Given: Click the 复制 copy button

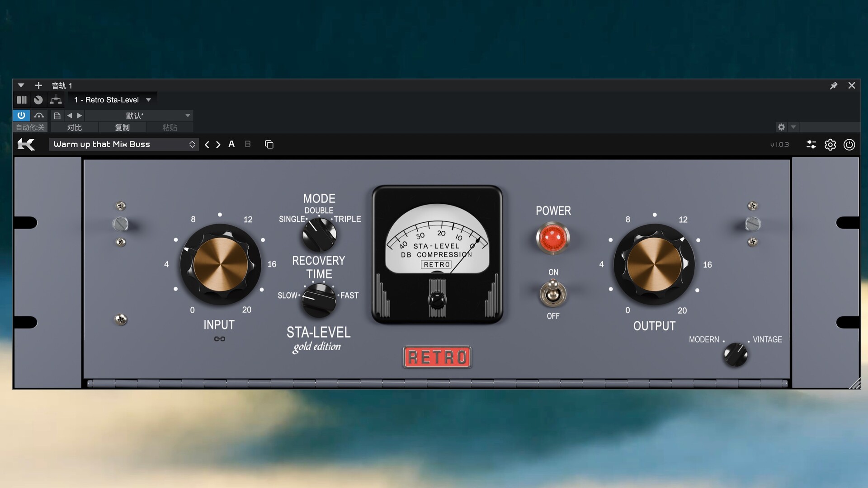Looking at the screenshot, I should [122, 127].
